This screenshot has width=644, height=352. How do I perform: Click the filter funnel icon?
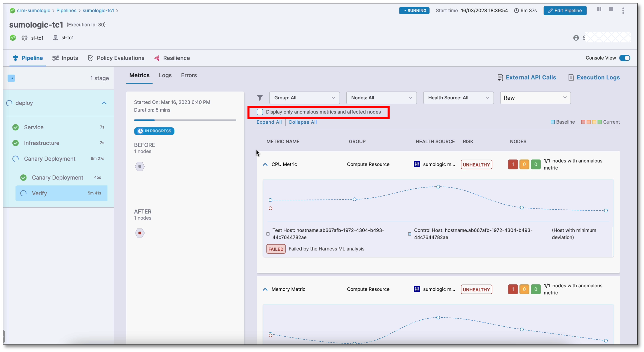click(260, 98)
